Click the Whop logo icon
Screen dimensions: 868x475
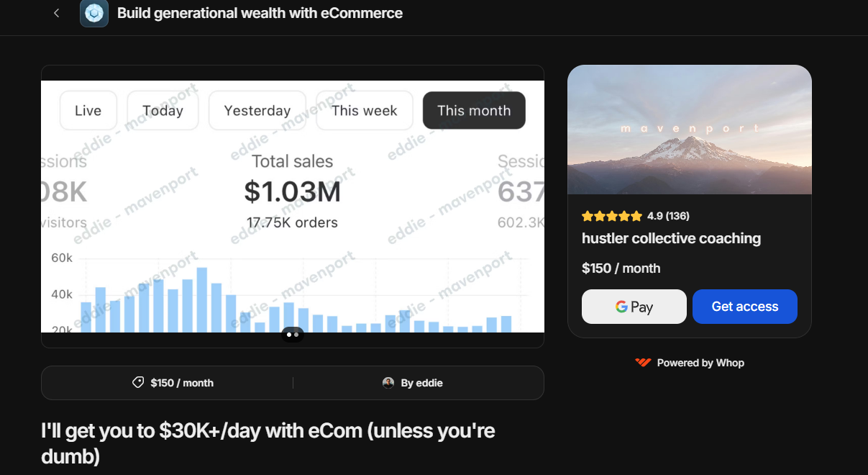(643, 363)
